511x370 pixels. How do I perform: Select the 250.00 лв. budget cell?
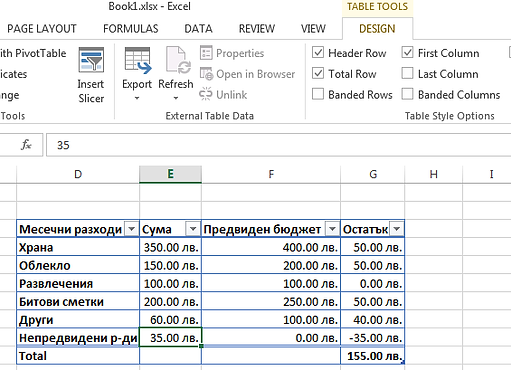tap(271, 302)
